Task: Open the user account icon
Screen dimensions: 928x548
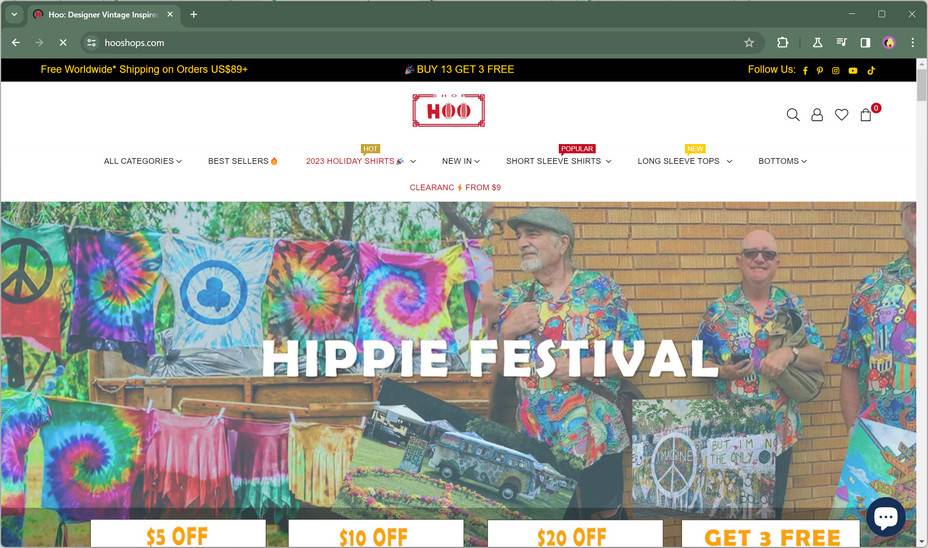Action: coord(817,115)
